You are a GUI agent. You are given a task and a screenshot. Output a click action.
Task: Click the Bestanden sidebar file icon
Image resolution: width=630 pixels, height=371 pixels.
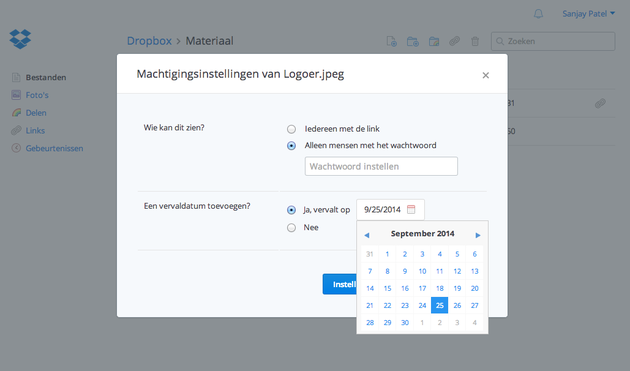pyautogui.click(x=16, y=77)
